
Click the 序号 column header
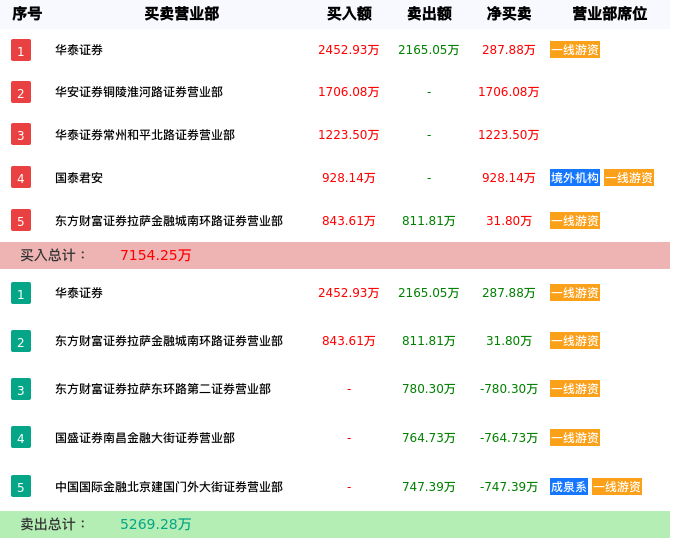[27, 14]
